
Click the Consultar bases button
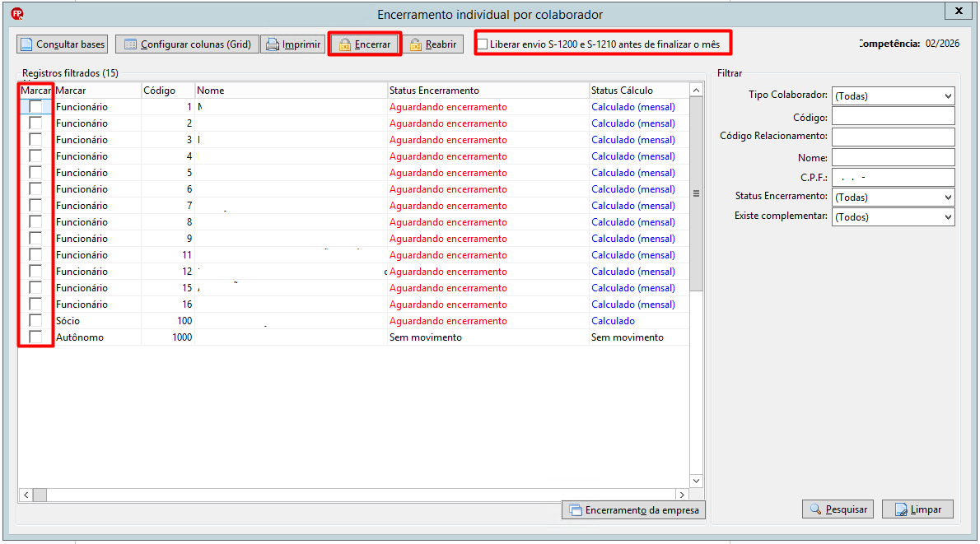62,44
